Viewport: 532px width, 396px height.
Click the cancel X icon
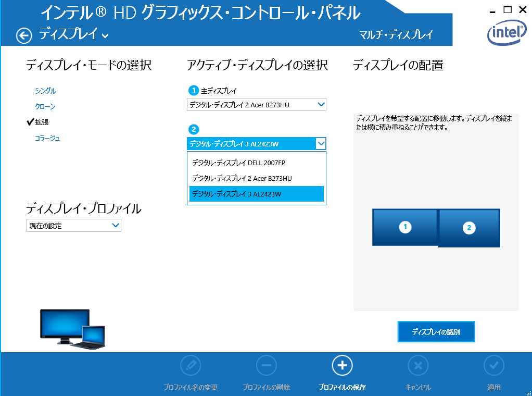coord(417,365)
